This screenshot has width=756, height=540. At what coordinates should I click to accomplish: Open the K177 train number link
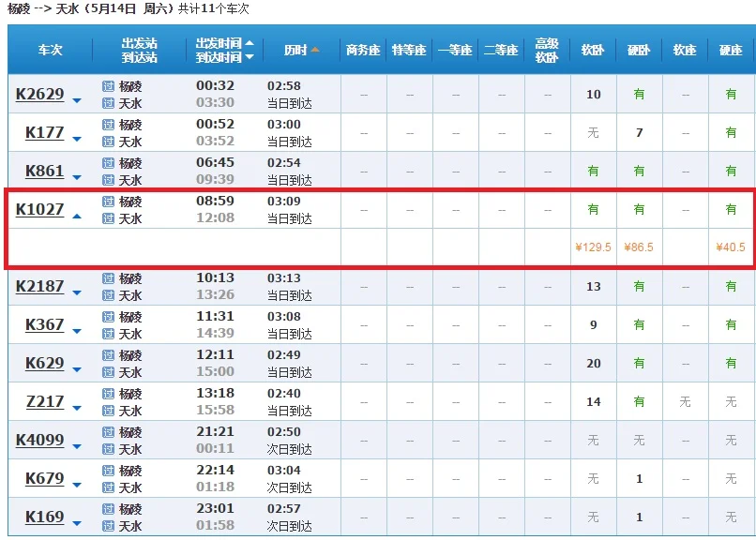point(43,132)
